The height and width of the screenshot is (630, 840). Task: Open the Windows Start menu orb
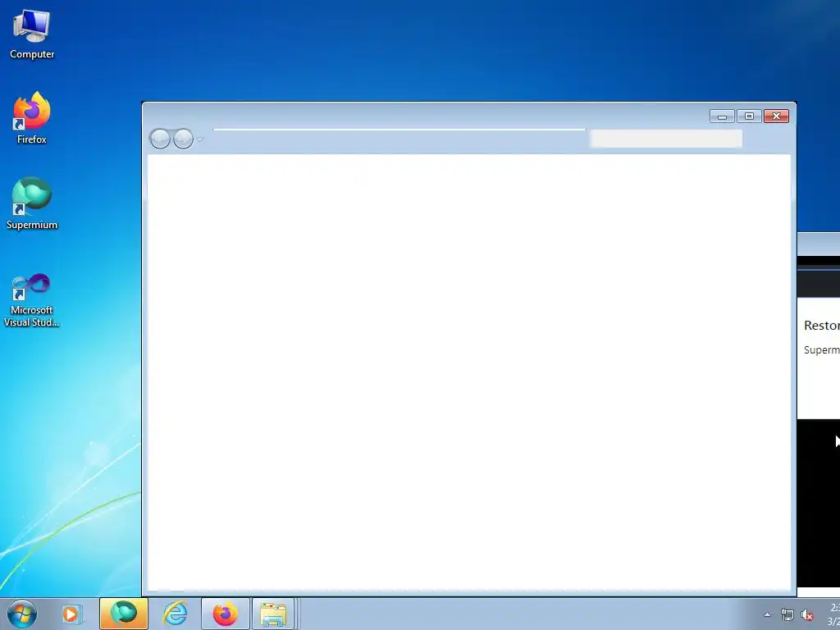[x=22, y=614]
